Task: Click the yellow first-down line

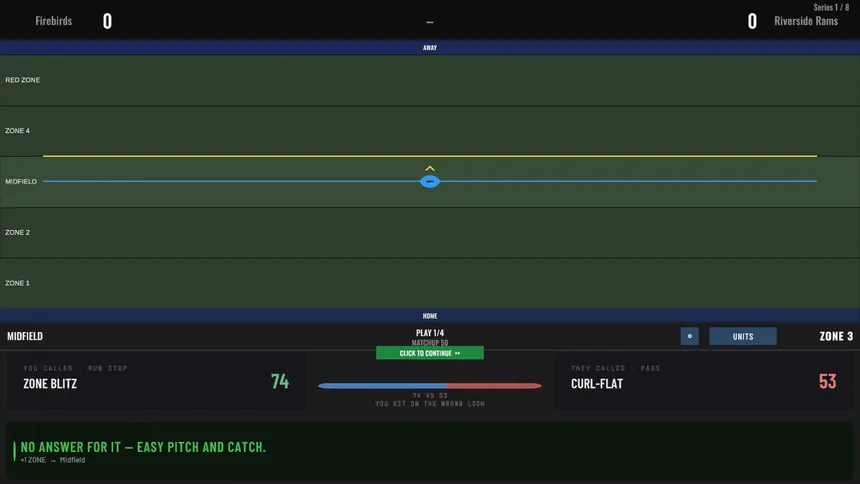Action: click(x=430, y=156)
